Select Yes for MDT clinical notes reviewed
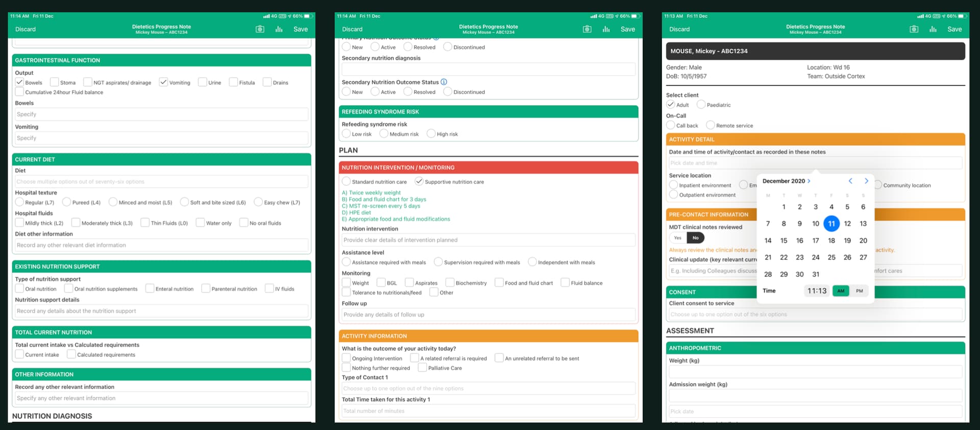The height and width of the screenshot is (430, 980). (x=677, y=237)
